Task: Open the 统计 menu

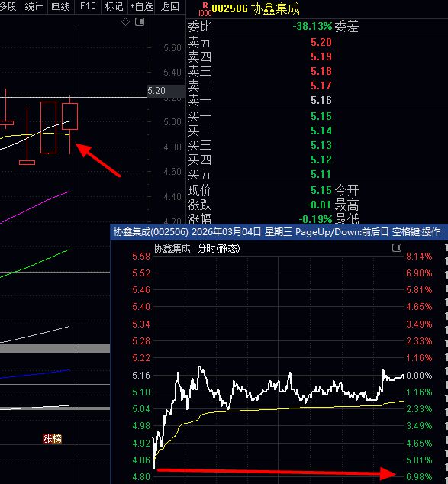Action: [34, 6]
